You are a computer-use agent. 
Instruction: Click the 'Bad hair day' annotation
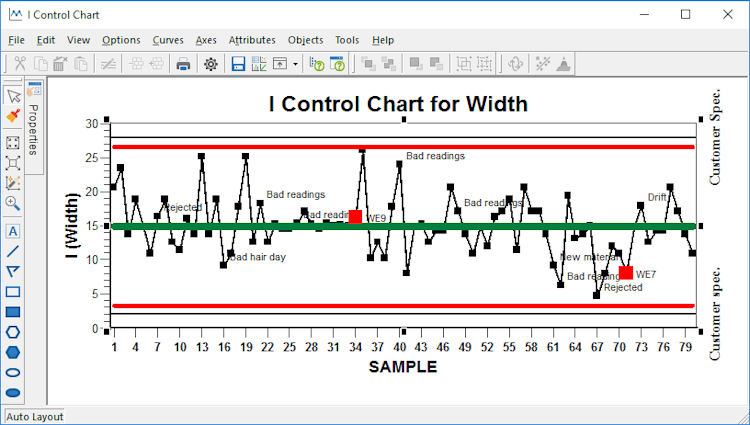click(x=258, y=257)
